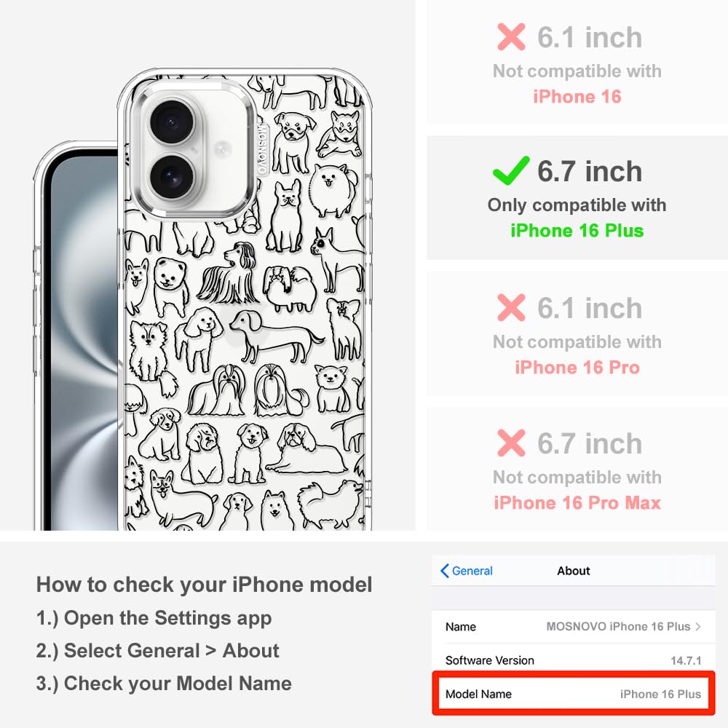
Task: Select the Model Name row highlighted in red
Action: pyautogui.click(x=574, y=694)
